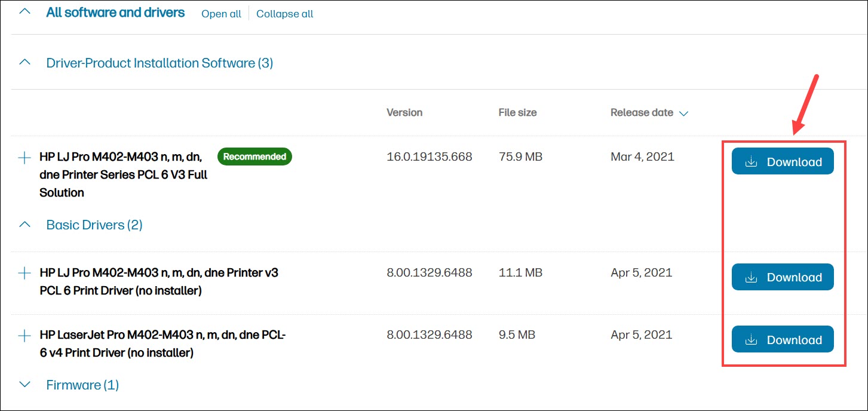
Task: Collapse Driver-Product Installation Software section
Action: [24, 62]
